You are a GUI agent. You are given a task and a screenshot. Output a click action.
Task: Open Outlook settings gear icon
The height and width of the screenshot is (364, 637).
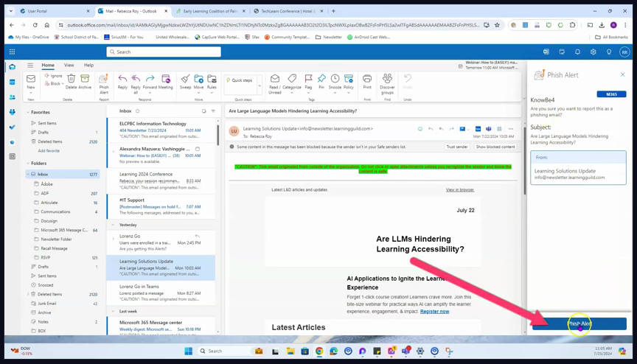(x=593, y=52)
